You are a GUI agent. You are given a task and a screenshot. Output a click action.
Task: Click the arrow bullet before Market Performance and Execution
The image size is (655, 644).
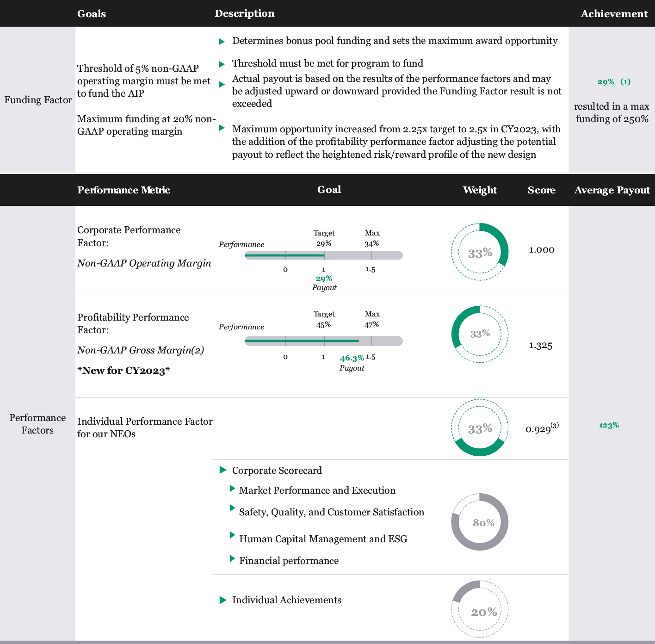(232, 489)
